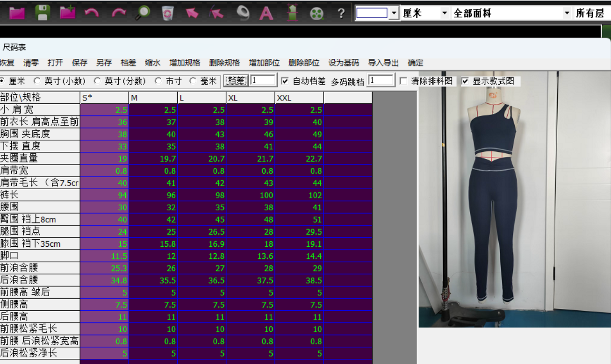The width and height of the screenshot is (611, 364).
Task: Select the 英寸(小数) radio button
Action: pos(37,81)
